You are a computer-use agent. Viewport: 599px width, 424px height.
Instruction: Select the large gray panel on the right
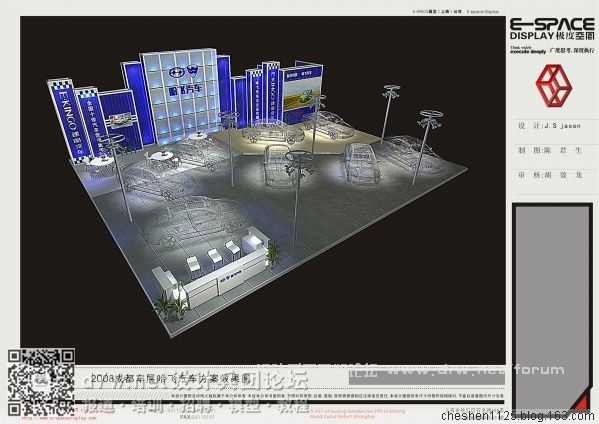pos(552,308)
